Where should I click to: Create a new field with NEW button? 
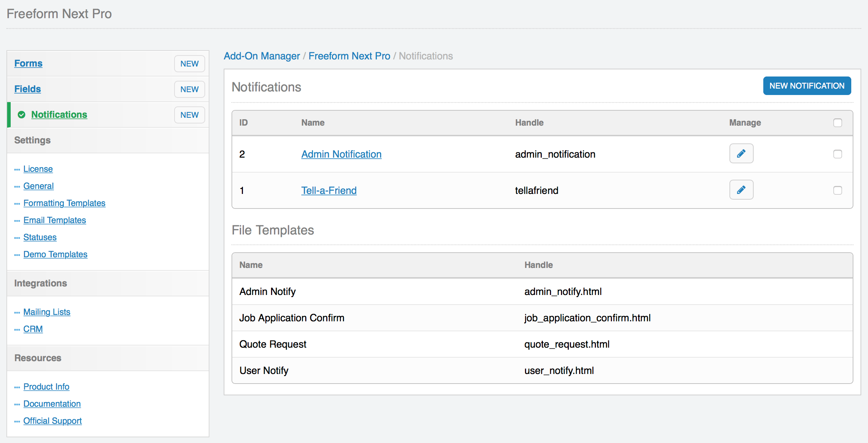coord(189,89)
